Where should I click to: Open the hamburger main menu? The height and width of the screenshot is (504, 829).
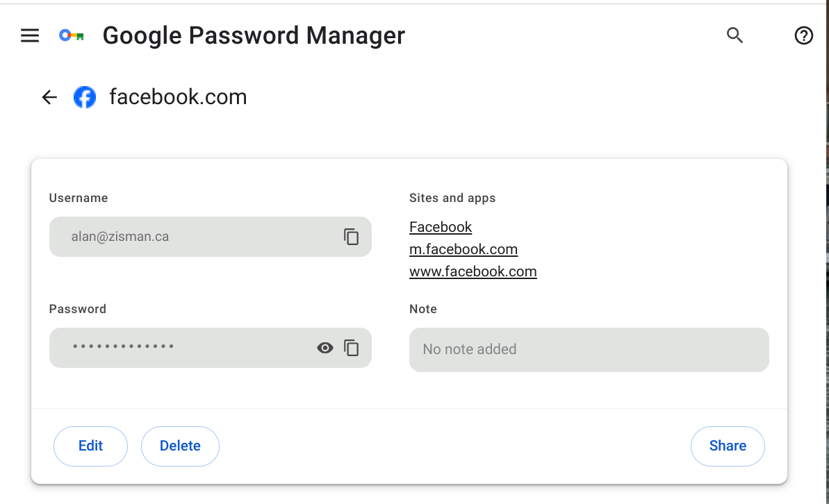click(30, 35)
